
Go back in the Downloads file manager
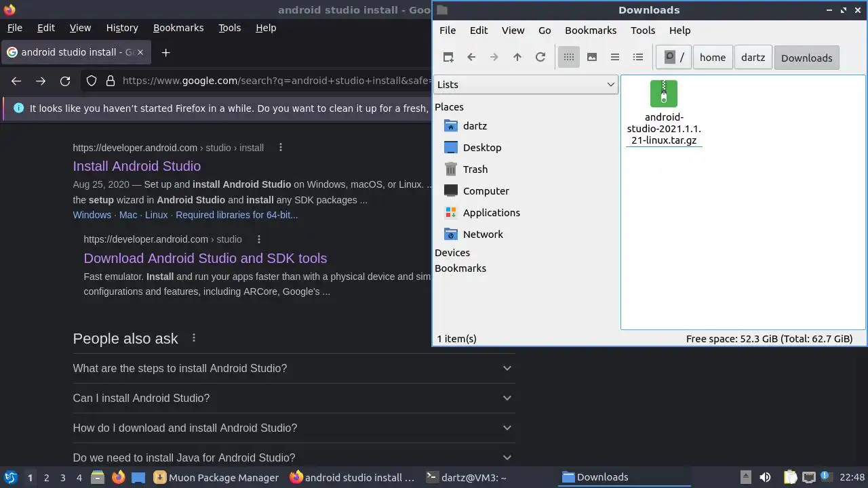[471, 58]
